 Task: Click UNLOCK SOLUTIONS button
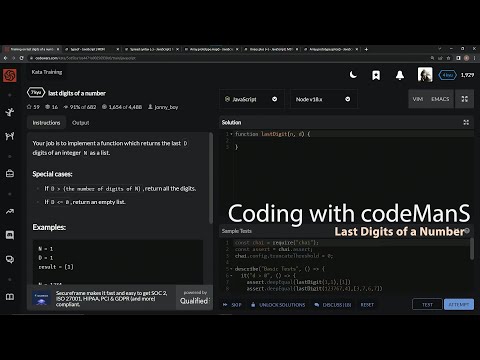click(278, 305)
